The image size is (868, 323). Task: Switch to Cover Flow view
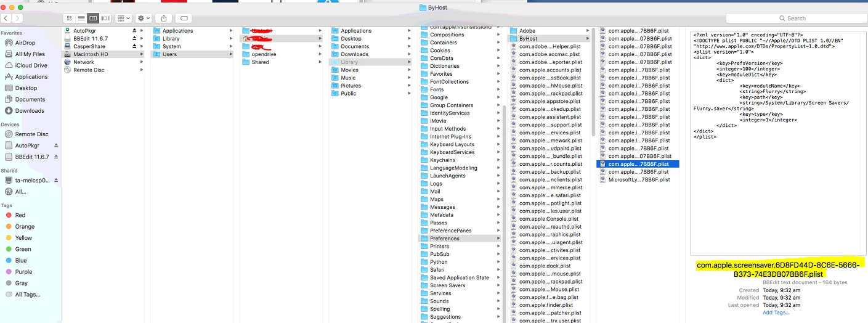pos(105,18)
